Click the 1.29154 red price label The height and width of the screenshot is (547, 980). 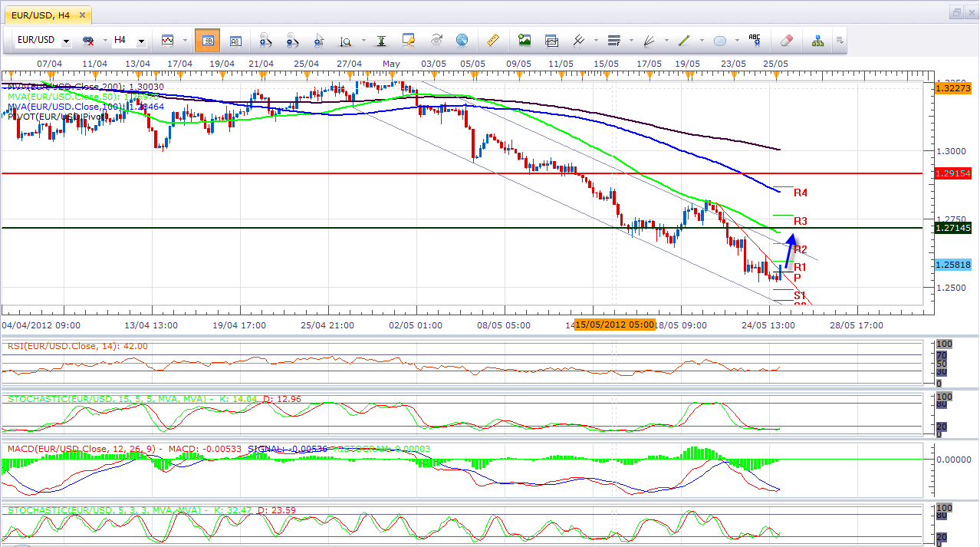click(x=953, y=174)
